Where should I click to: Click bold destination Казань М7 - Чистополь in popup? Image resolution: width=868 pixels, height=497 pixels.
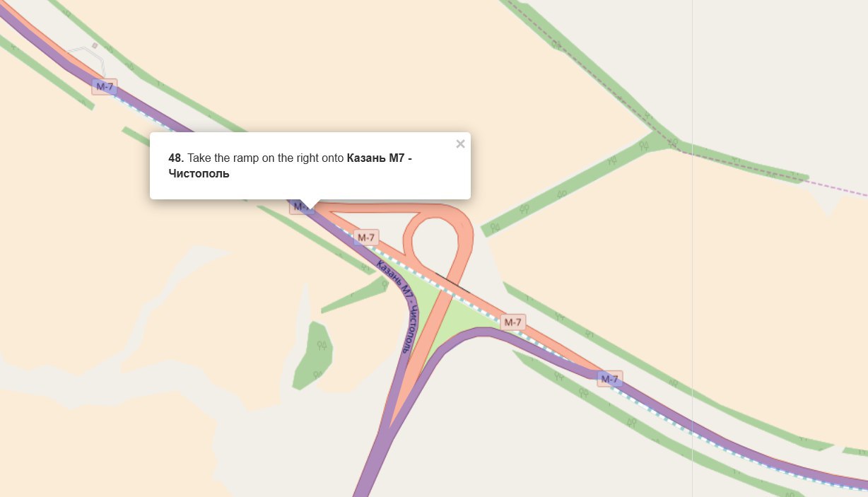[x=290, y=165]
